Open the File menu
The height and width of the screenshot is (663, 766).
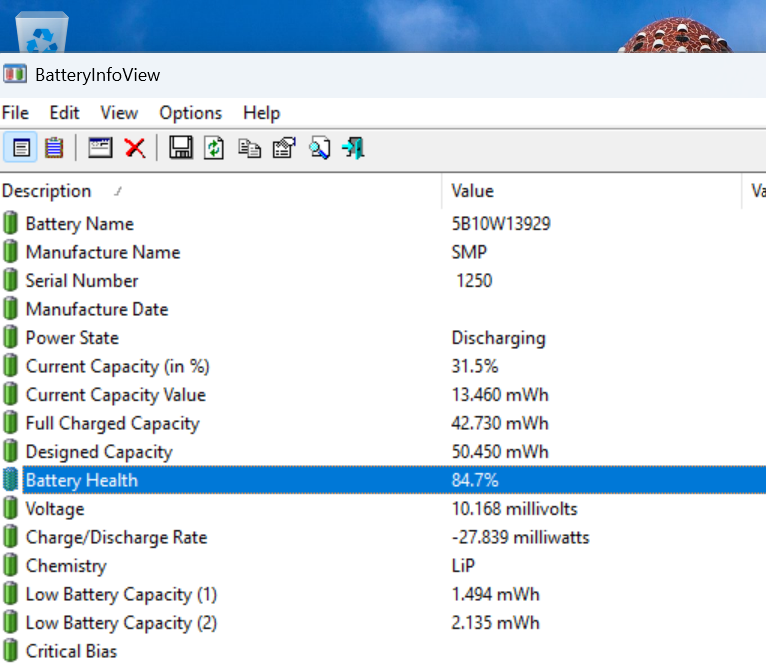point(15,113)
